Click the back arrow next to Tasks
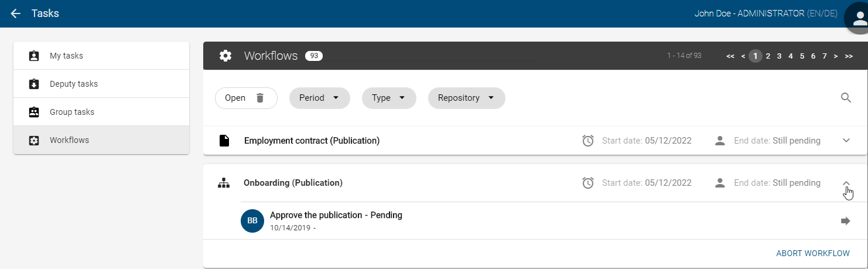Image resolution: width=868 pixels, height=269 pixels. 16,13
